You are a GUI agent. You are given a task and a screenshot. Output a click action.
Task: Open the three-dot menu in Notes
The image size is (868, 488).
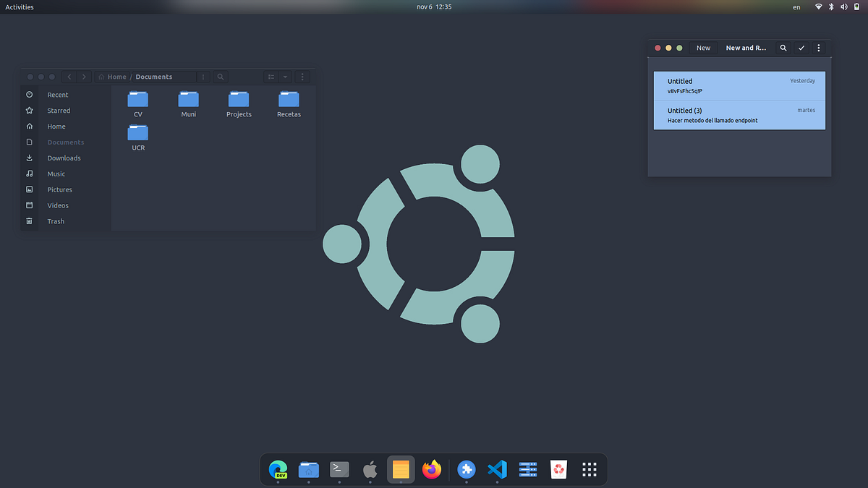click(819, 48)
